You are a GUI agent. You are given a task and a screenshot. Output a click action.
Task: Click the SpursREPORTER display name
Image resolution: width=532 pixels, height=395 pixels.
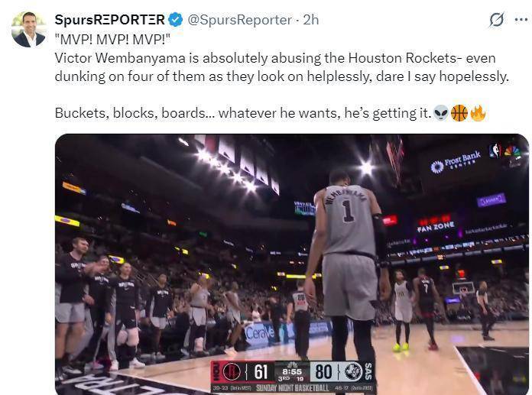[110, 20]
